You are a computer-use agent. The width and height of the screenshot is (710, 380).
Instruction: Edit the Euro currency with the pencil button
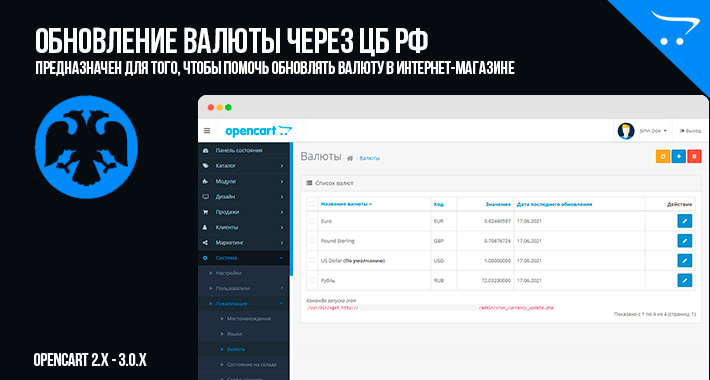point(685,221)
